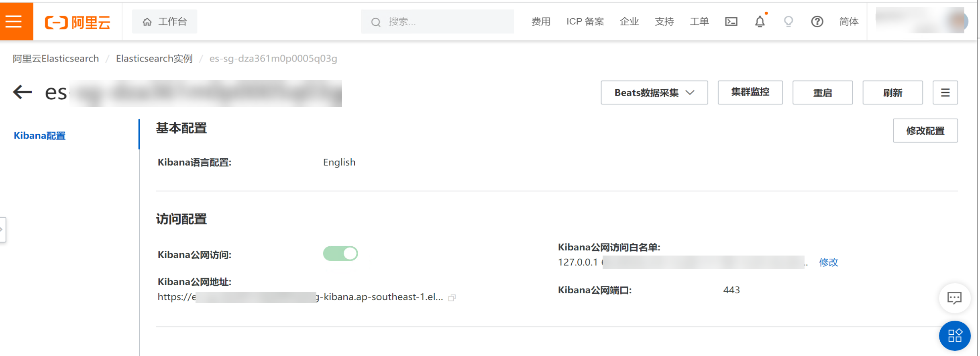Toggle the Kibana公网访问 switch
The width and height of the screenshot is (980, 356).
[340, 254]
